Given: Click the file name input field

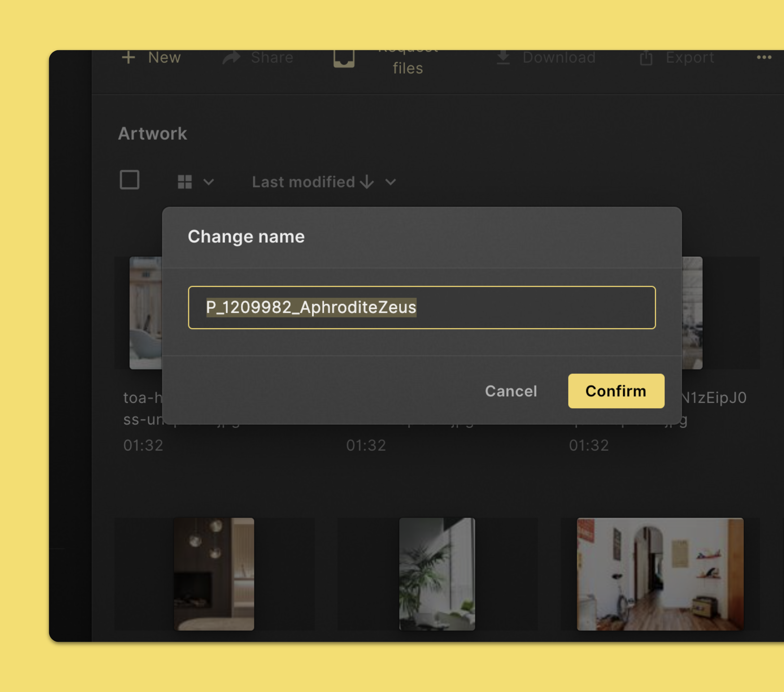Looking at the screenshot, I should 422,307.
